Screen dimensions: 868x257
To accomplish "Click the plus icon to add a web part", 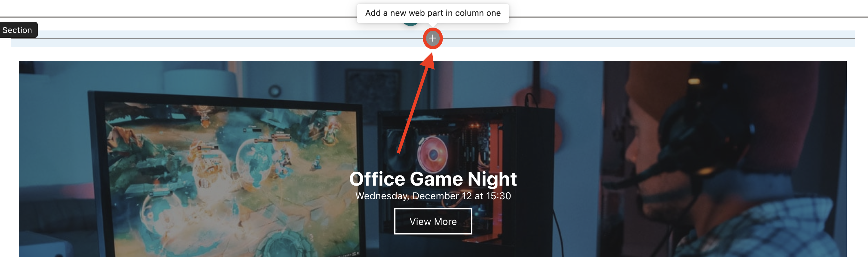I will point(432,38).
